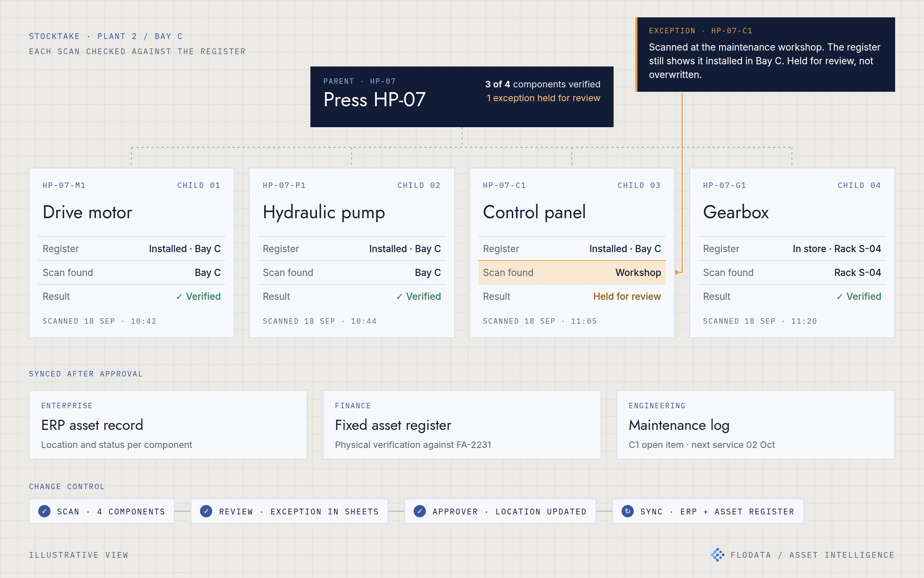Open the Fixed asset register card

(462, 425)
